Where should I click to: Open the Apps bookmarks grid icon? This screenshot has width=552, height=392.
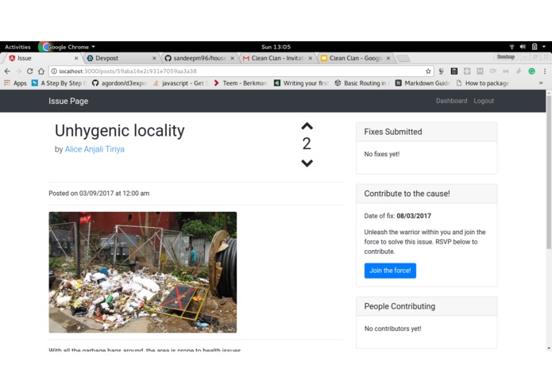pyautogui.click(x=7, y=83)
